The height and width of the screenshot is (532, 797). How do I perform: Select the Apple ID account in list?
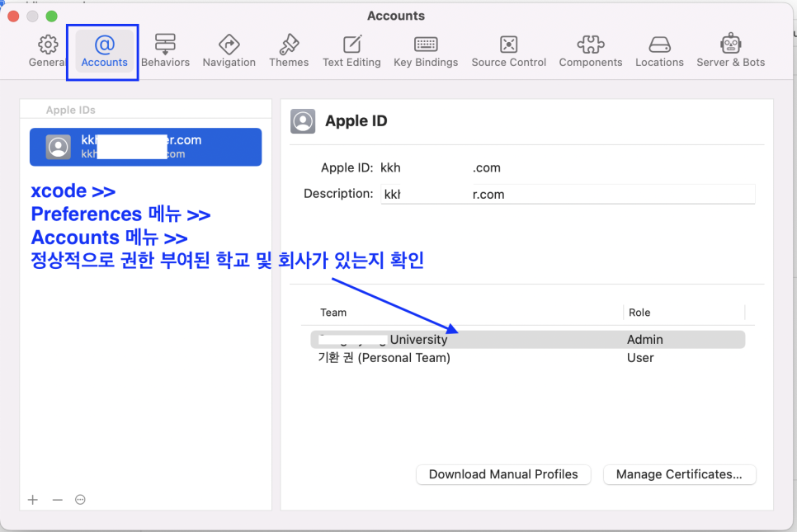coord(145,147)
